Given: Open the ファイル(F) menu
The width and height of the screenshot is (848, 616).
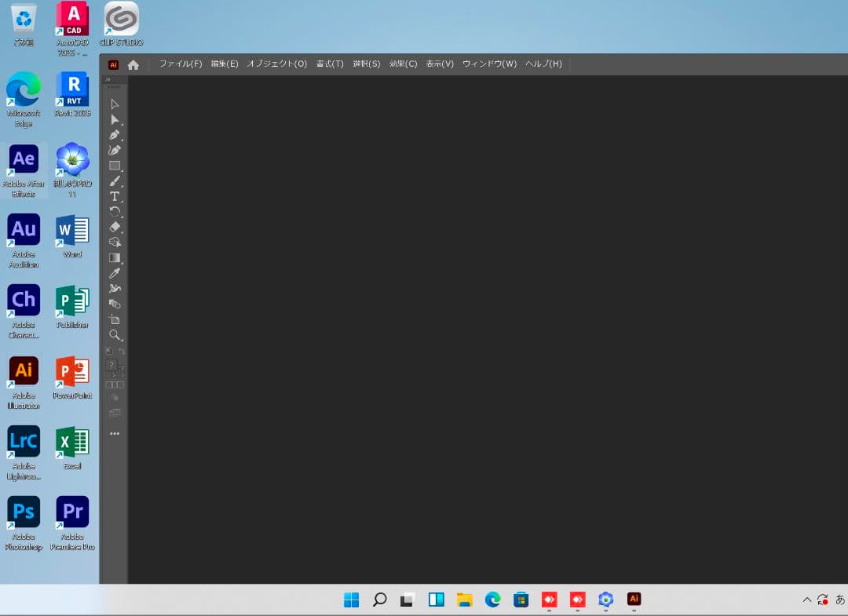Looking at the screenshot, I should point(181,64).
